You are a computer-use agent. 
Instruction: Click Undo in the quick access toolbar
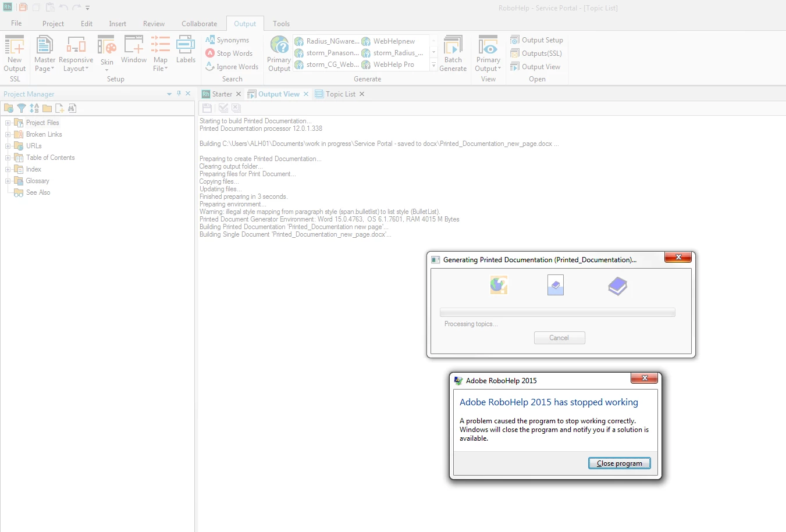[x=63, y=8]
